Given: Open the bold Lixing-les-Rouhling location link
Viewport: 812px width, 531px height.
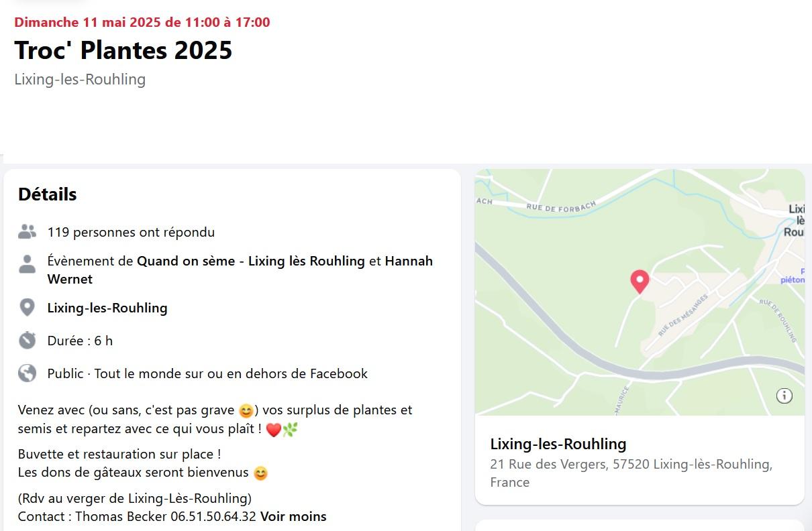Looking at the screenshot, I should click(107, 308).
